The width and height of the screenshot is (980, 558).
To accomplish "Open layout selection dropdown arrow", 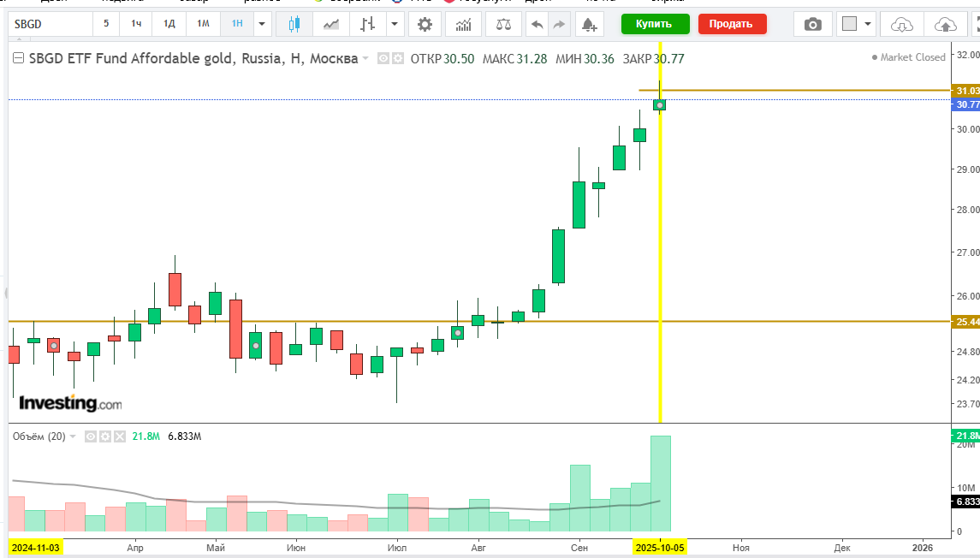I will tap(868, 24).
